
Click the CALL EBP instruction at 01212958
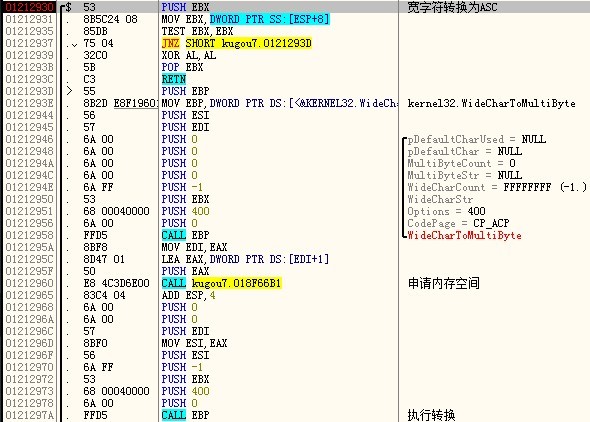[186, 235]
